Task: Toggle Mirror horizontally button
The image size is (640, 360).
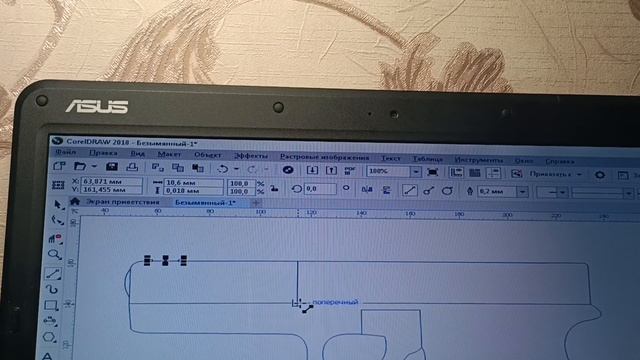Action: pos(367,189)
